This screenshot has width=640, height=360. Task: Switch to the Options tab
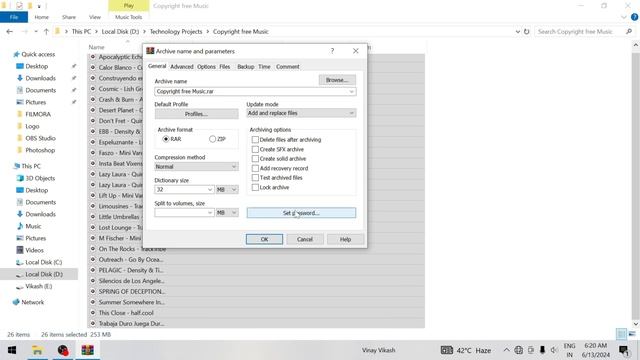click(206, 67)
